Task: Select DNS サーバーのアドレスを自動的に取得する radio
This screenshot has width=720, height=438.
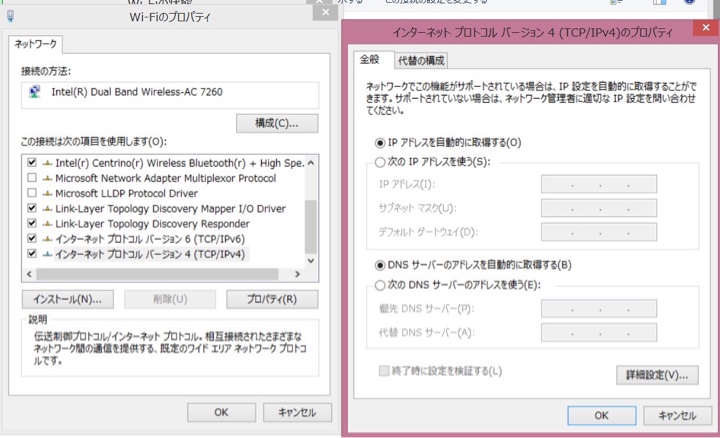Action: (x=380, y=265)
